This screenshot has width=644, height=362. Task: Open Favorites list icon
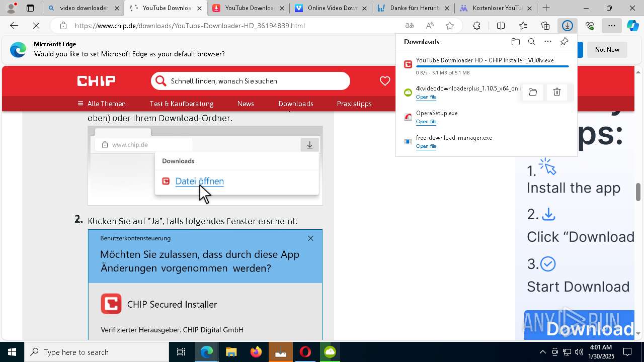pyautogui.click(x=523, y=26)
